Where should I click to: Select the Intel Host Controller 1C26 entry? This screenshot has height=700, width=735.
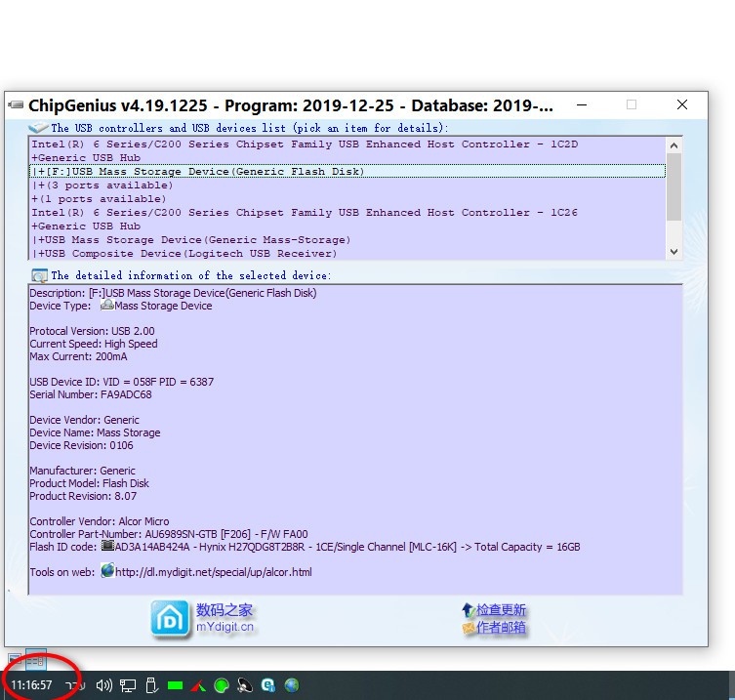tap(305, 213)
